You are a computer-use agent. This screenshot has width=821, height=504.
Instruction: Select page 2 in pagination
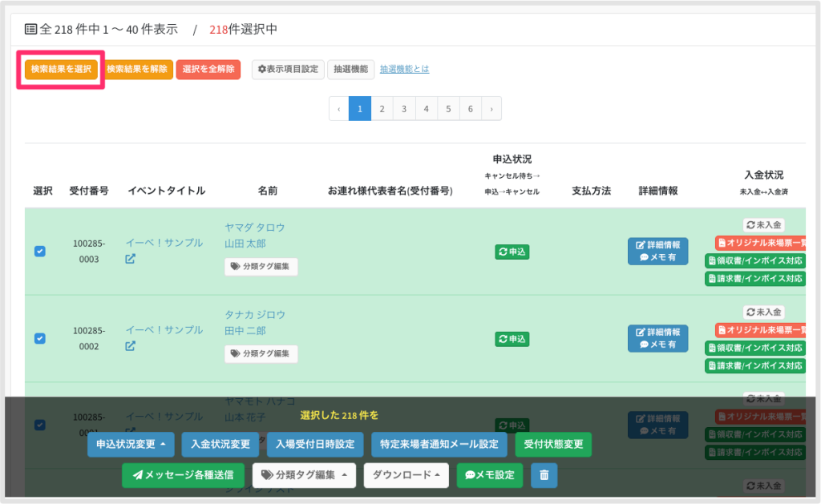click(x=382, y=109)
